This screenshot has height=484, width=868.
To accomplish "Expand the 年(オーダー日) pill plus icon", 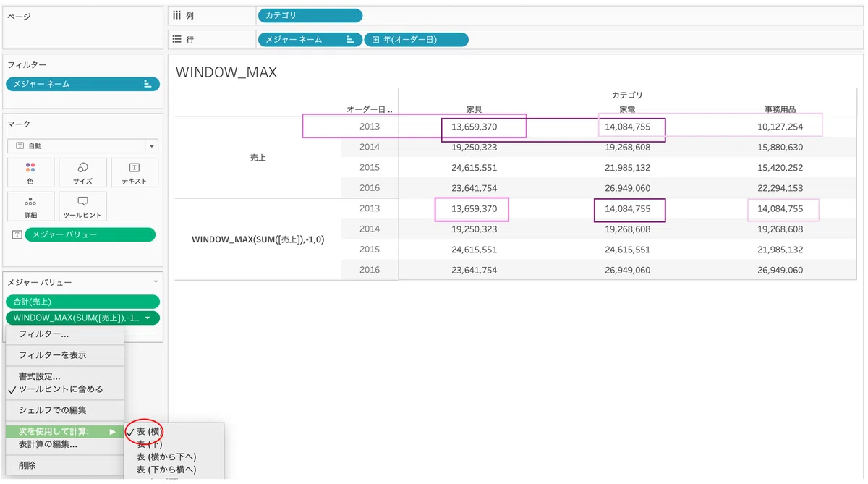I will (x=375, y=39).
